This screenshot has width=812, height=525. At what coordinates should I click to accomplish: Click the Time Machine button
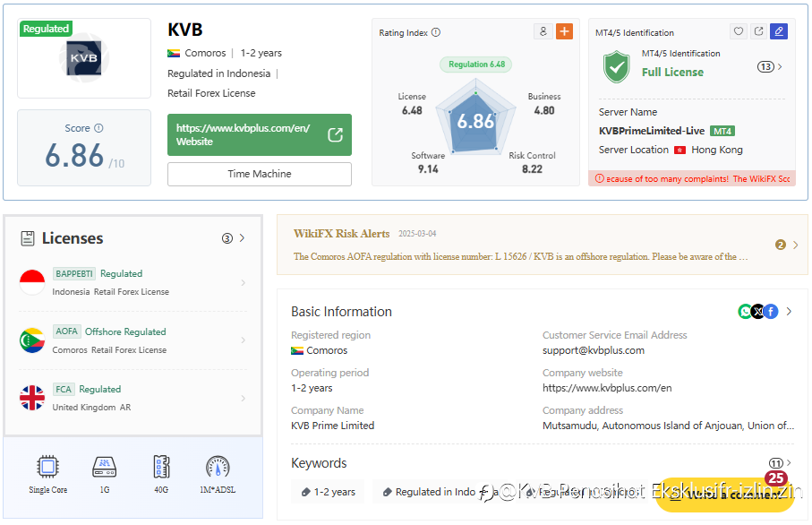tap(260, 174)
